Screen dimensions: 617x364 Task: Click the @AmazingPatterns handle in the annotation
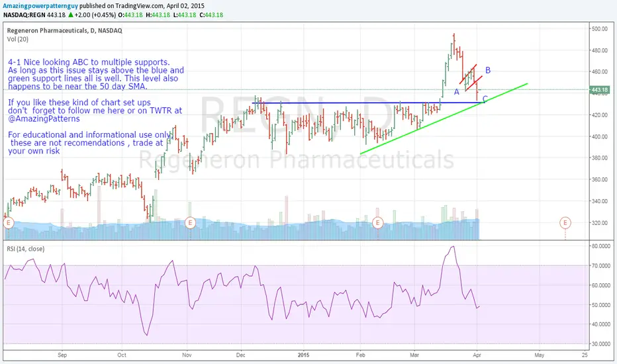tap(44, 118)
